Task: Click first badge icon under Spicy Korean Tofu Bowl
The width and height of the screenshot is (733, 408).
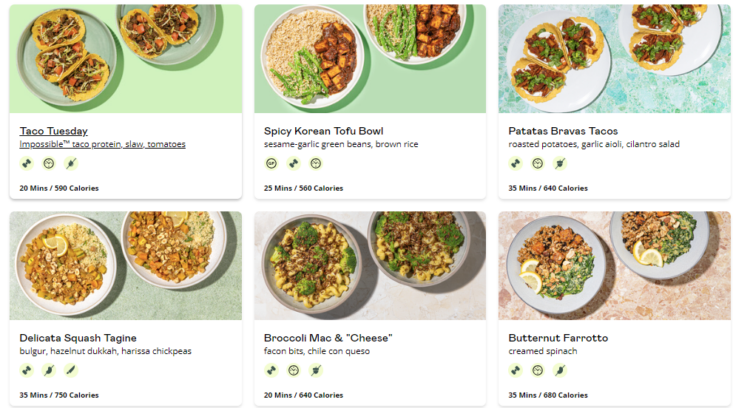Action: click(271, 163)
